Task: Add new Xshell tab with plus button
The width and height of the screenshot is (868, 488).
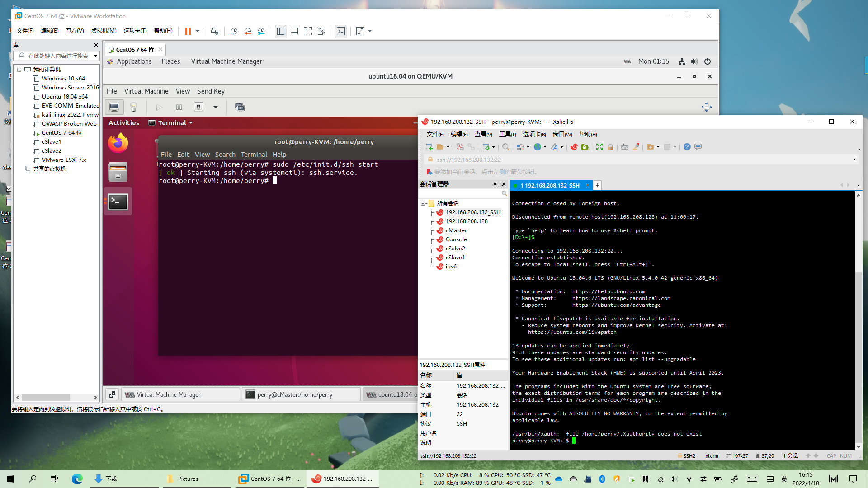Action: point(598,185)
